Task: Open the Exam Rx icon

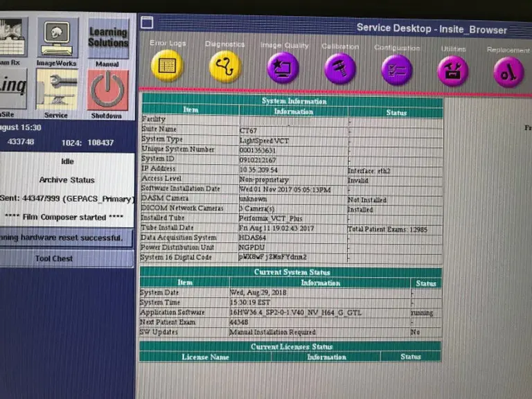Action: (12, 37)
